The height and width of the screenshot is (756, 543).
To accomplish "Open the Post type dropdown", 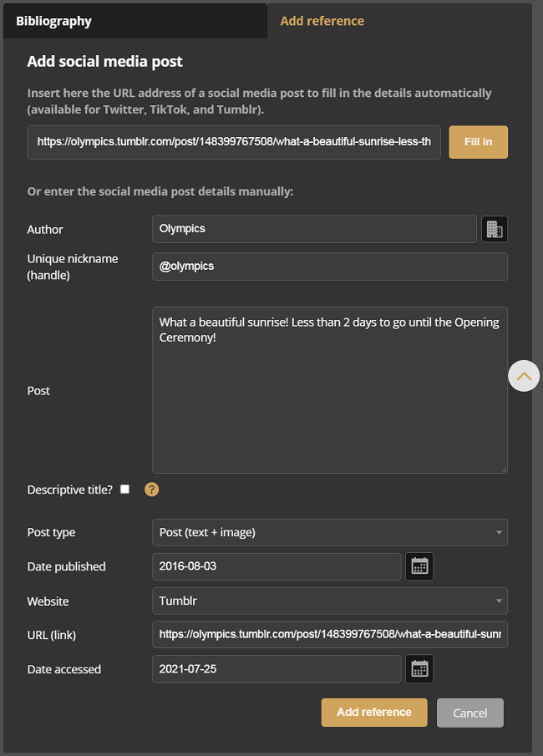I will click(x=330, y=532).
